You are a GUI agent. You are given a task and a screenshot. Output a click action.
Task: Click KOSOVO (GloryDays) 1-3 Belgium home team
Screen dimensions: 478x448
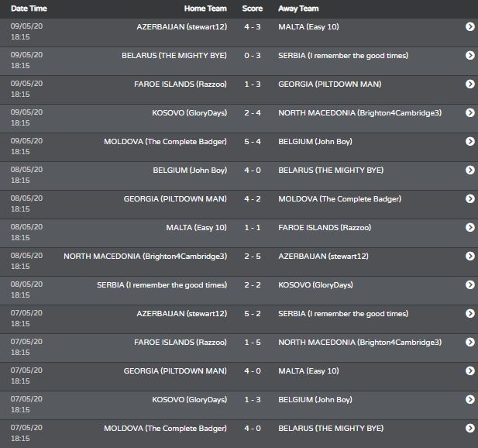tap(190, 399)
